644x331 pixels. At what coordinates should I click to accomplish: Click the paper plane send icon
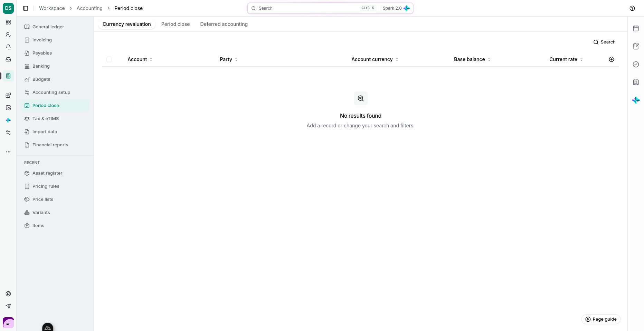(x=8, y=306)
